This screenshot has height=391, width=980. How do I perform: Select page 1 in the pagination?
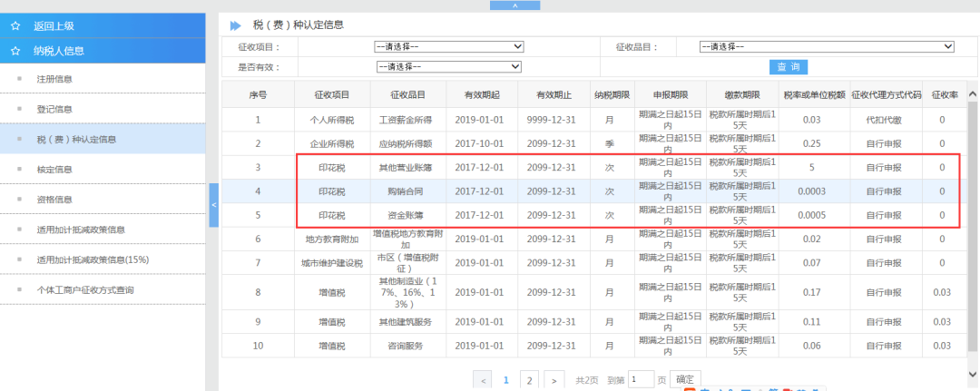[x=506, y=380]
